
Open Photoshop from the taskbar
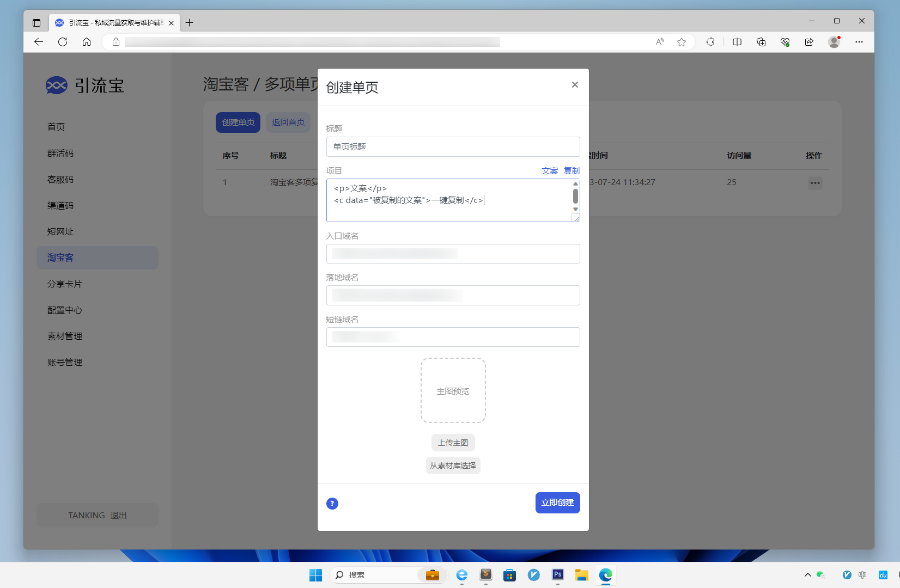[x=558, y=575]
